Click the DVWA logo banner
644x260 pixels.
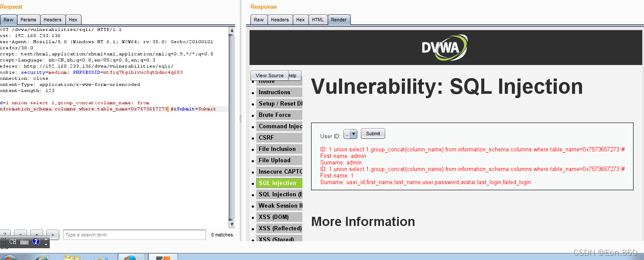click(x=445, y=47)
